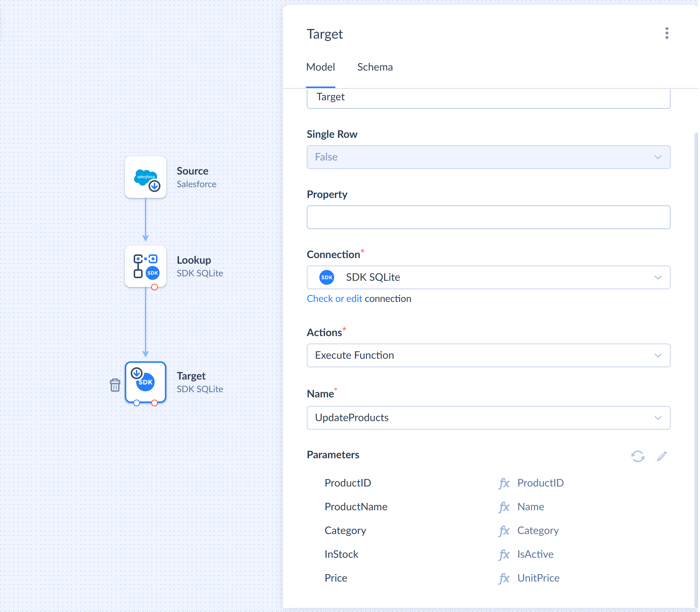
Task: Edit parameters using the pencil icon
Action: coord(662,456)
